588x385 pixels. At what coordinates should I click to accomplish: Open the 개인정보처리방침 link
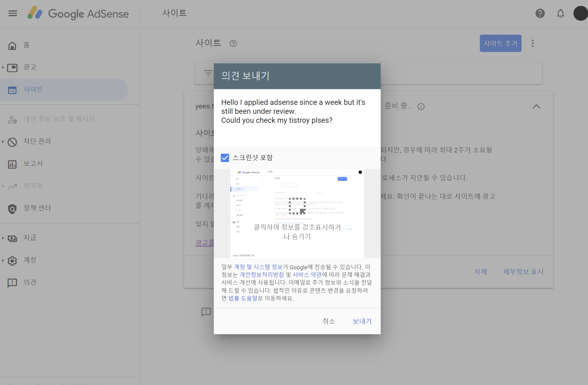coord(261,275)
